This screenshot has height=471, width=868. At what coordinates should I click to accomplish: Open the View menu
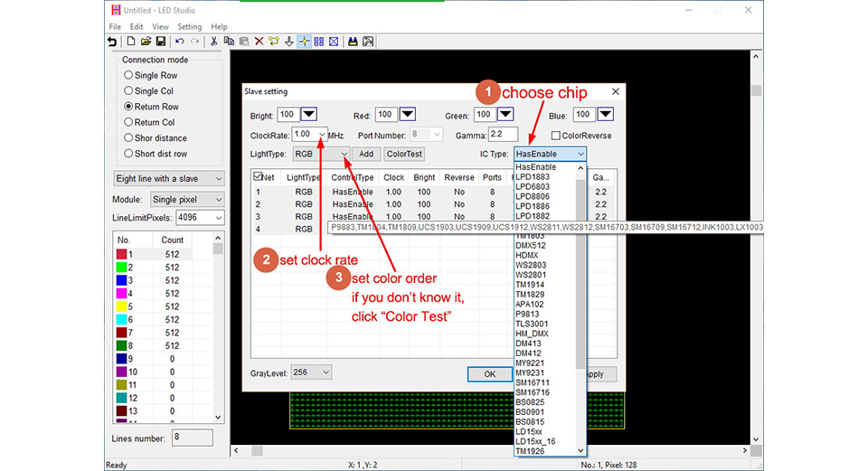[160, 26]
